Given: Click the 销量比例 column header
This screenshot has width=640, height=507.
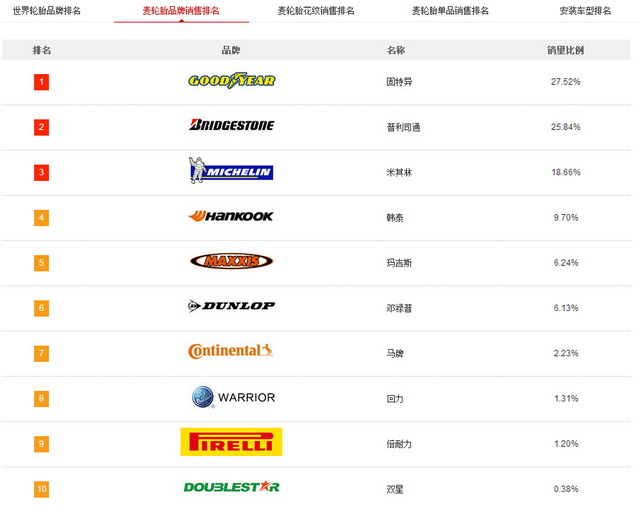Looking at the screenshot, I should coord(566,50).
